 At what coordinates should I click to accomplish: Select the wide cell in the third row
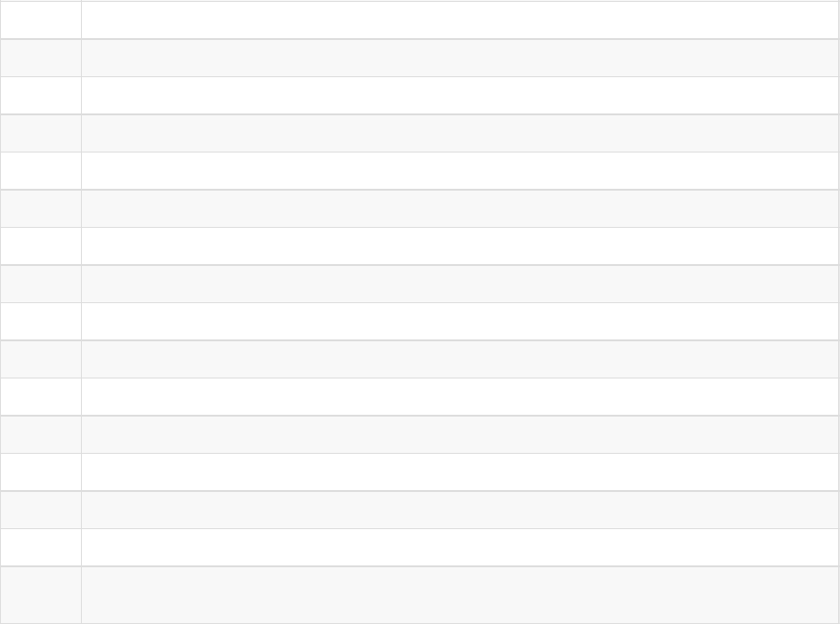coord(460,95)
